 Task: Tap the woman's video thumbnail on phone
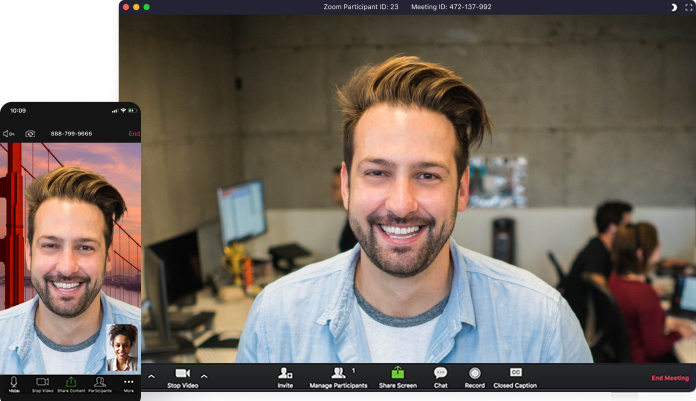(x=122, y=347)
